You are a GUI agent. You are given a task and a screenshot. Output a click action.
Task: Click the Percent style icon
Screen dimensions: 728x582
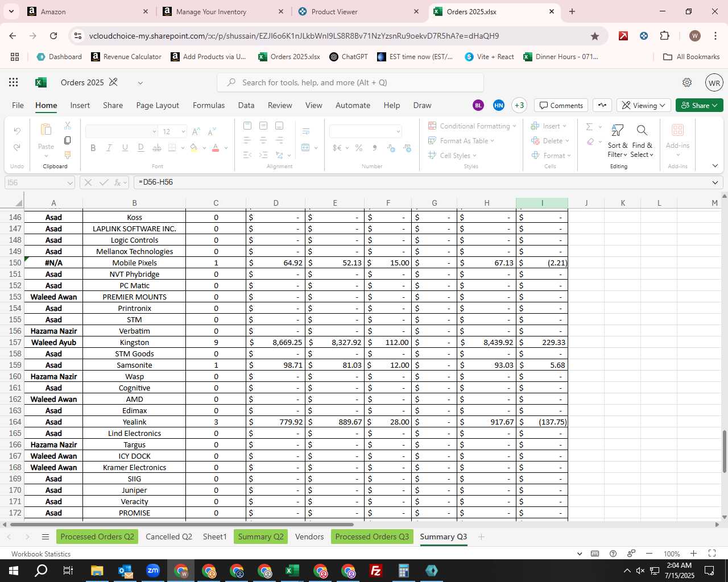pos(359,148)
